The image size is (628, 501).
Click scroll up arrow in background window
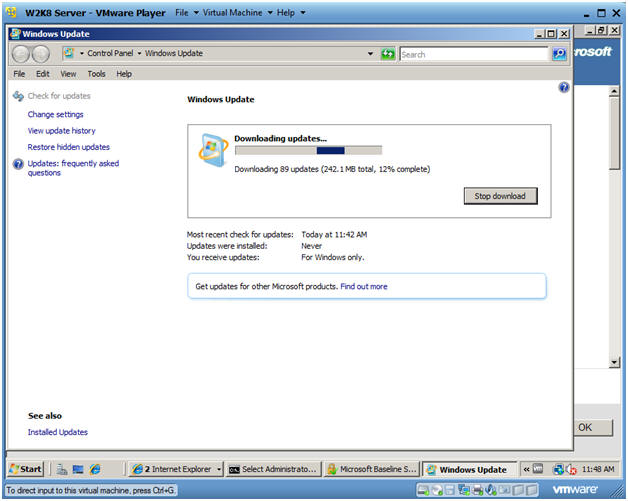pos(614,91)
